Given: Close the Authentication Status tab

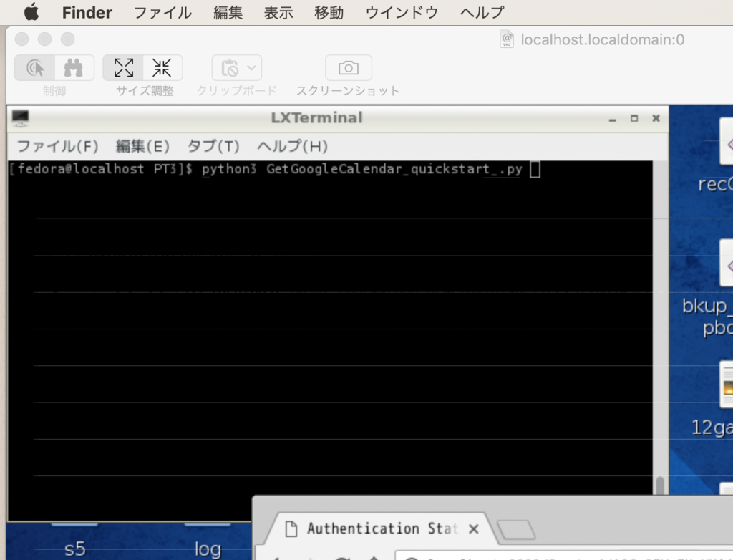Looking at the screenshot, I should tap(473, 528).
